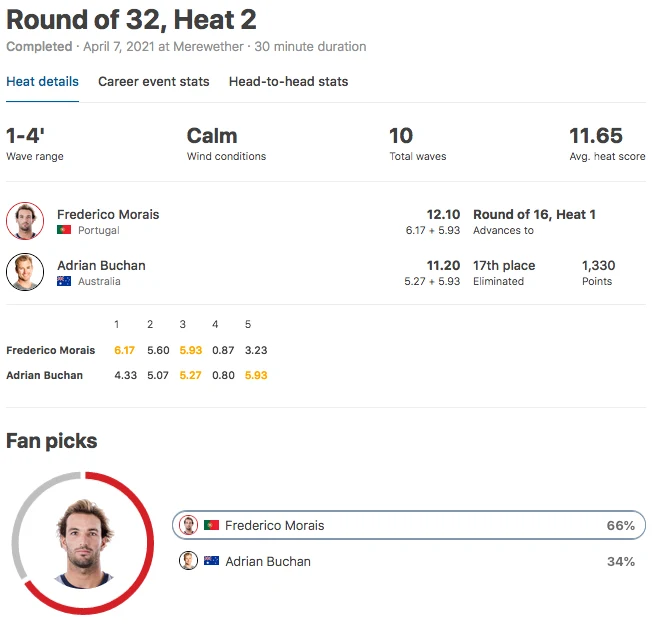
Task: Click Portugal flag in Fan picks row
Action: pyautogui.click(x=211, y=525)
